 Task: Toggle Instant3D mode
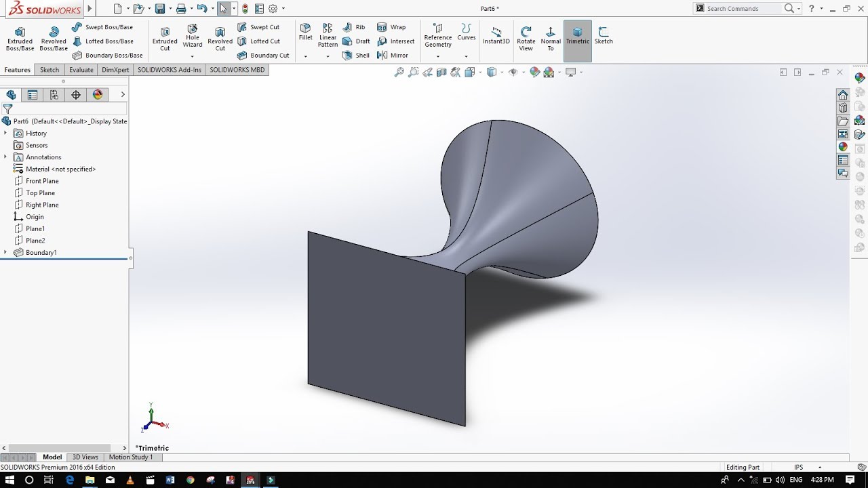496,36
